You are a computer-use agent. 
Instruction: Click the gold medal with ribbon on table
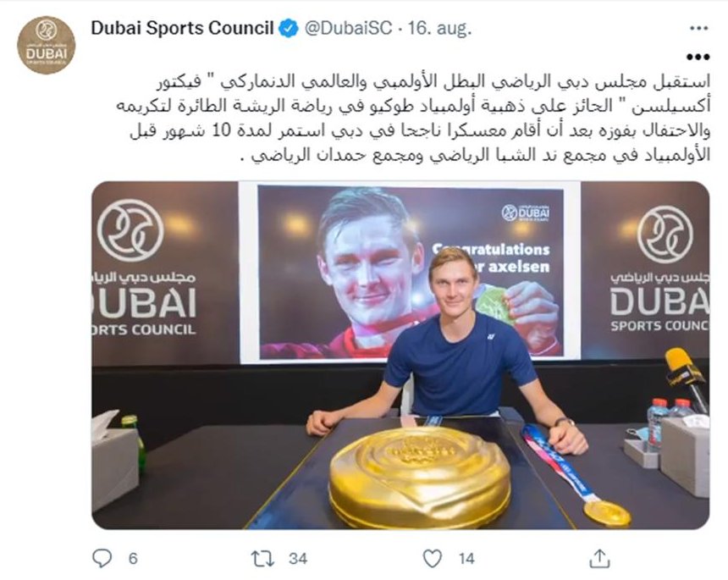tap(607, 512)
